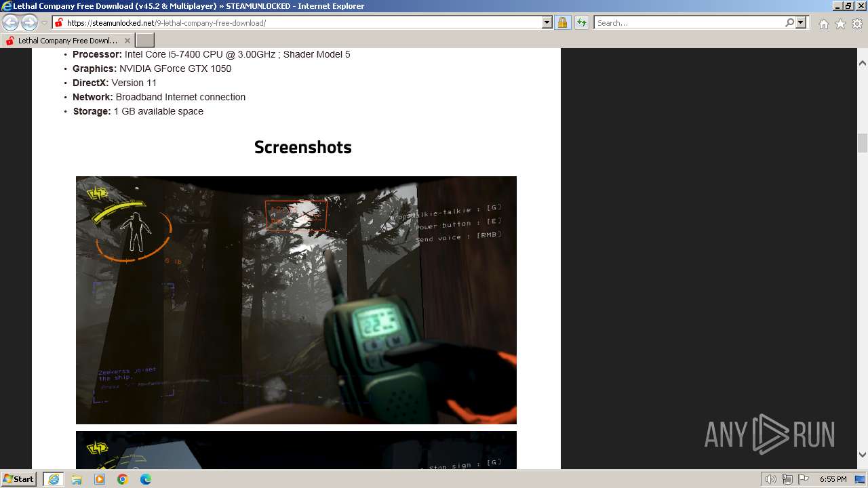
Task: Launch Microsoft Edge from the taskbar
Action: [146, 479]
